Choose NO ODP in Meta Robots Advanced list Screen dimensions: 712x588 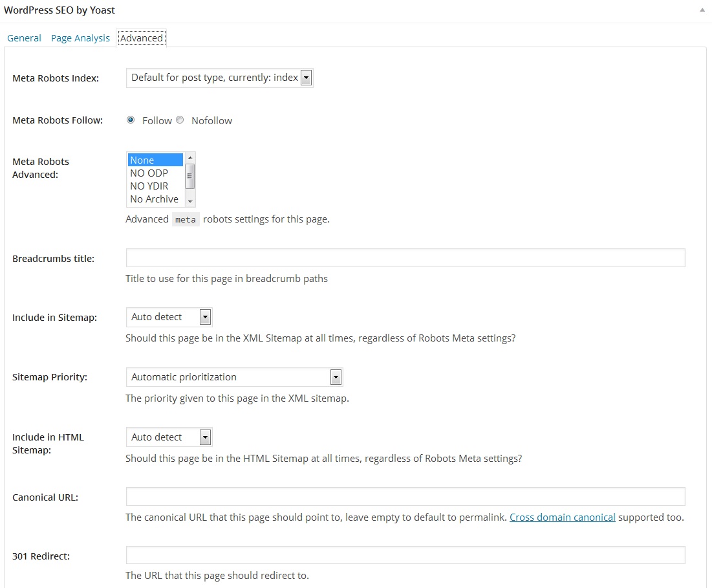click(x=155, y=173)
